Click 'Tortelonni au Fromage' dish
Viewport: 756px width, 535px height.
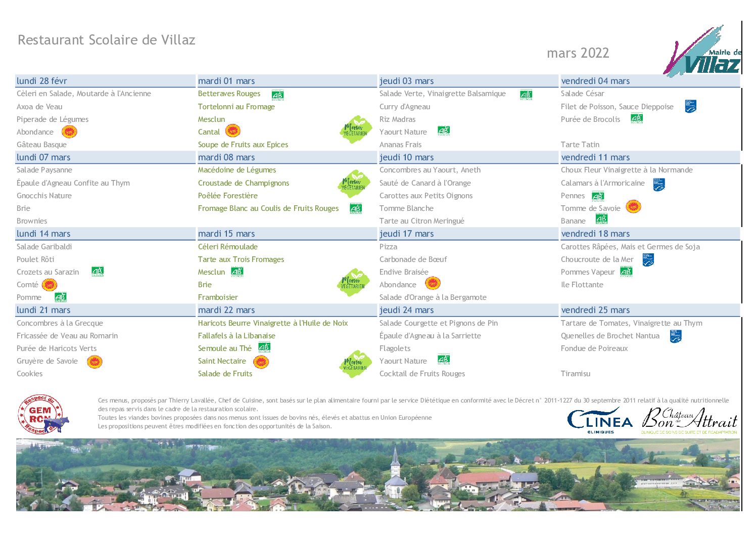(237, 107)
